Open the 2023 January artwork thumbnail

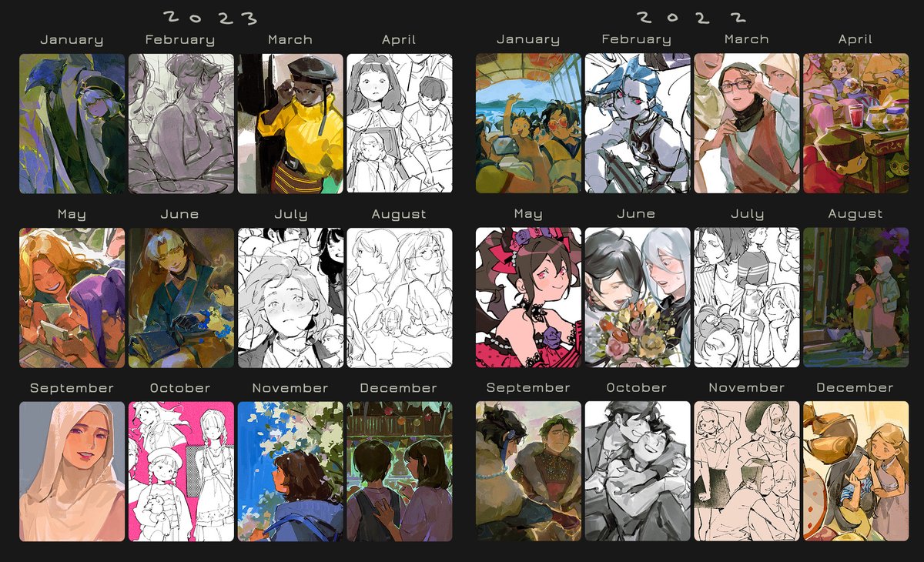pos(72,123)
